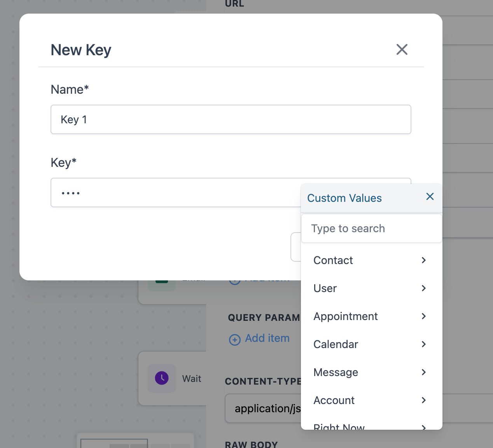Expand the User chevron arrow
Viewport: 493px width, 448px height.
pyautogui.click(x=424, y=288)
